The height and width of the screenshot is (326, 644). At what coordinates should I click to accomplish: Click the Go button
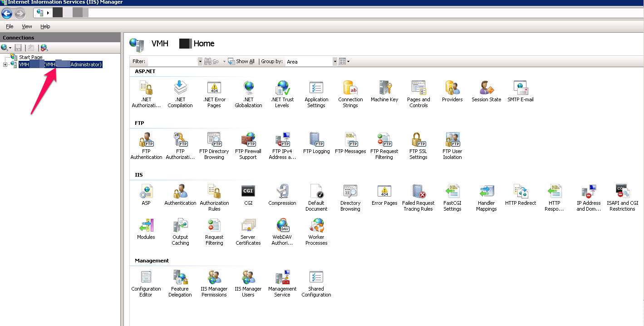pos(213,61)
